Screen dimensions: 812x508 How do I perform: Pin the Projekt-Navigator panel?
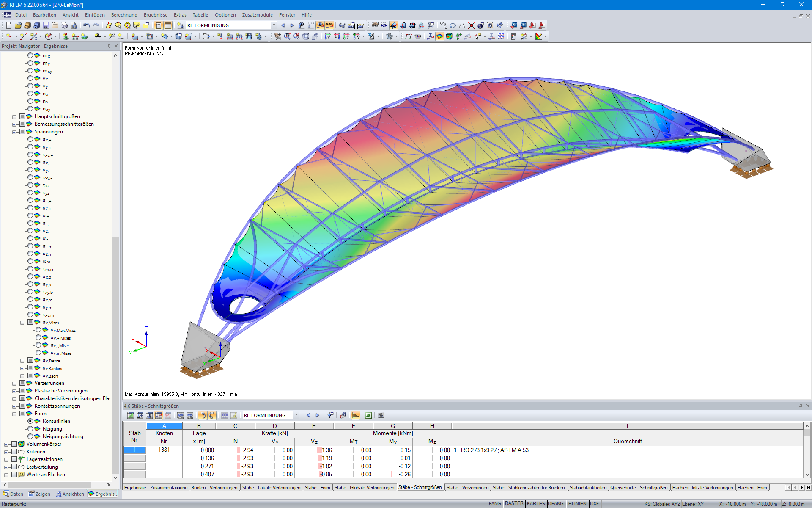109,46
